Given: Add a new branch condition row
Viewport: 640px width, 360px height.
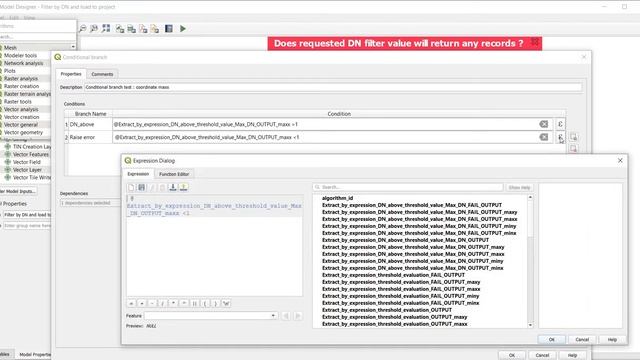Looking at the screenshot, I should (573, 137).
